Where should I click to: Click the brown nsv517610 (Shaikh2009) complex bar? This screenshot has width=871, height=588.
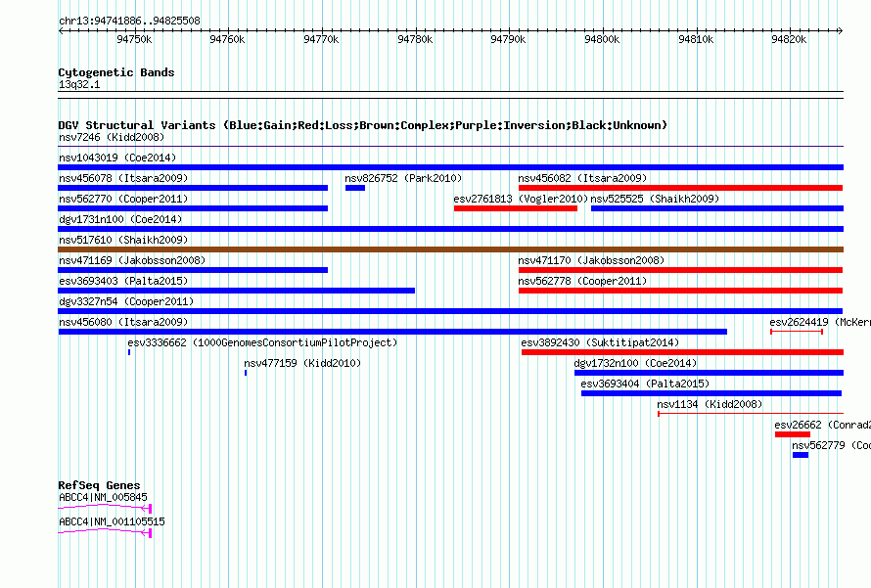(x=450, y=249)
